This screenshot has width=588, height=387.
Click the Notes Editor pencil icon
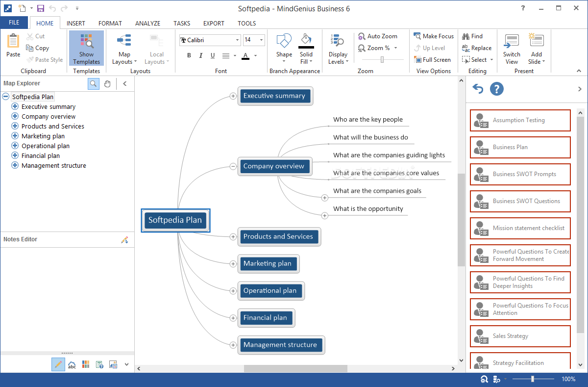coord(124,240)
